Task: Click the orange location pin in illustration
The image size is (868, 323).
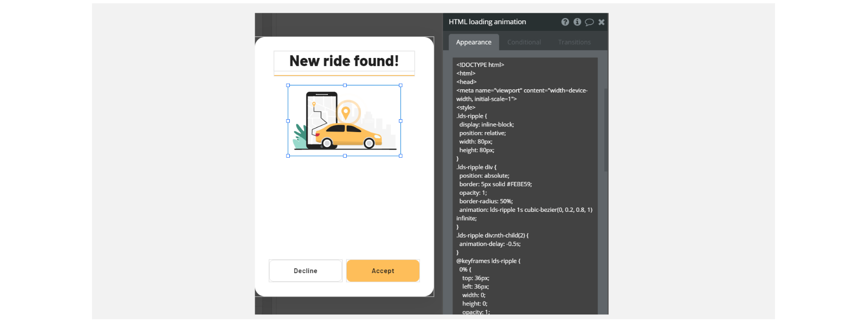Action: tap(346, 113)
